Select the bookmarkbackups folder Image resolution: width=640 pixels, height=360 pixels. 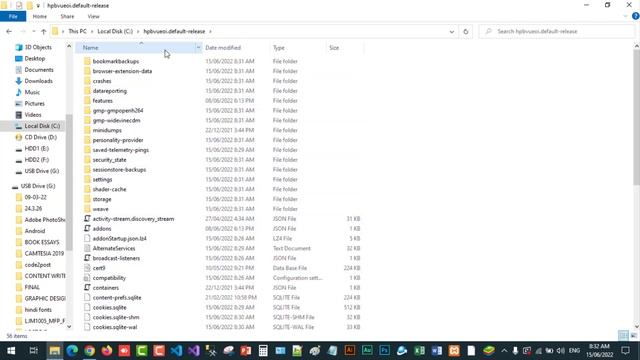tap(116, 61)
